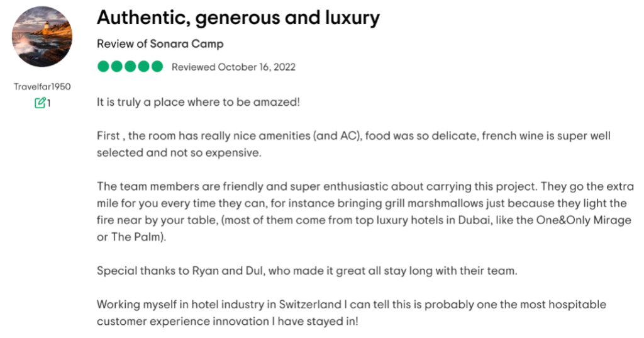
Task: Click the words 'Review of' before Sonara Camp
Action: point(122,43)
